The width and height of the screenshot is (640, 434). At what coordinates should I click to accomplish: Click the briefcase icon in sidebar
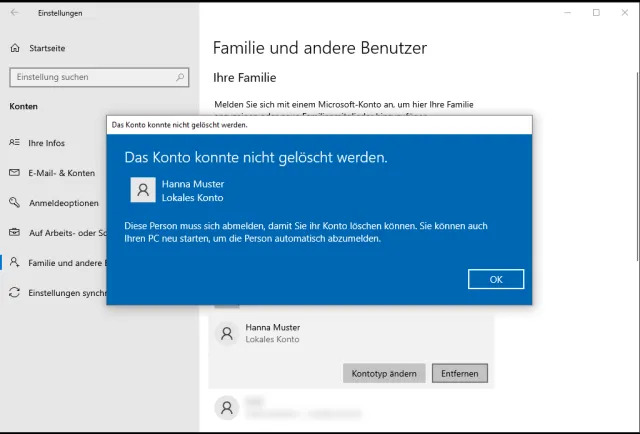(x=14, y=232)
